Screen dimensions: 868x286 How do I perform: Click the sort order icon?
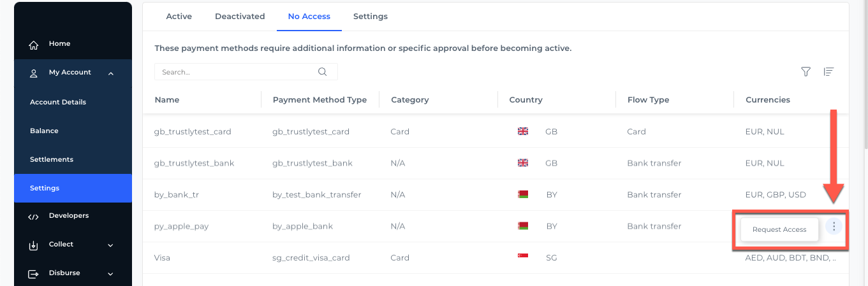(828, 72)
